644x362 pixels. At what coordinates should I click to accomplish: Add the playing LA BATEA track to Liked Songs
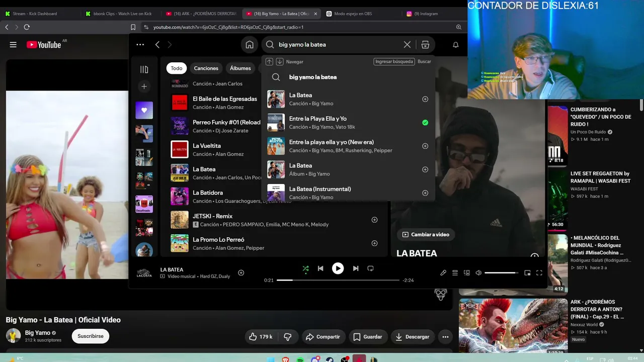coord(241,273)
